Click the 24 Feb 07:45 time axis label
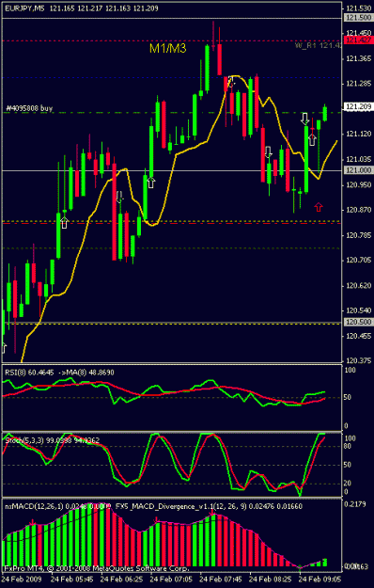Image resolution: width=374 pixels, height=588 pixels. point(221,580)
